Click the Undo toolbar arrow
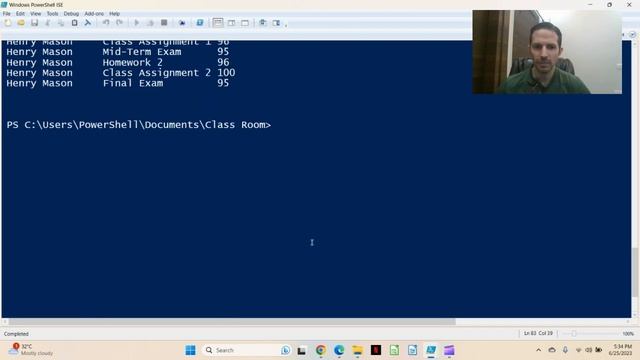The image size is (640, 360). click(x=106, y=23)
